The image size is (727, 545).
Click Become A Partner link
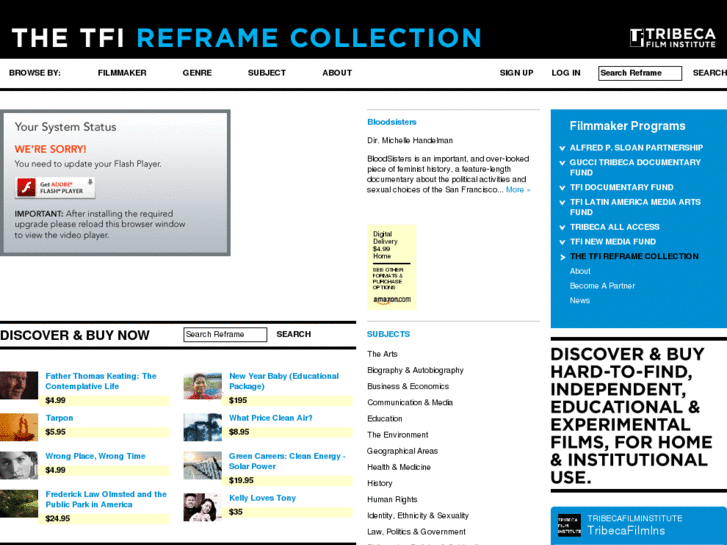pyautogui.click(x=602, y=286)
